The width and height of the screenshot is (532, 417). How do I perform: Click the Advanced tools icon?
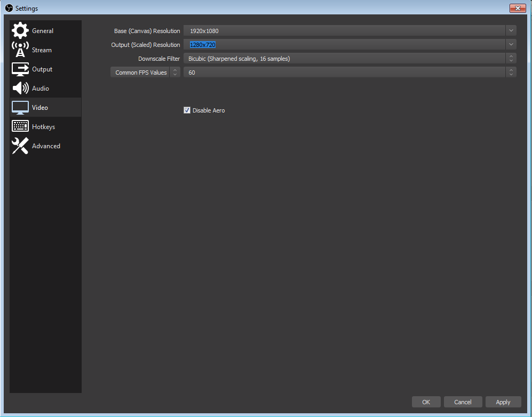[x=20, y=146]
